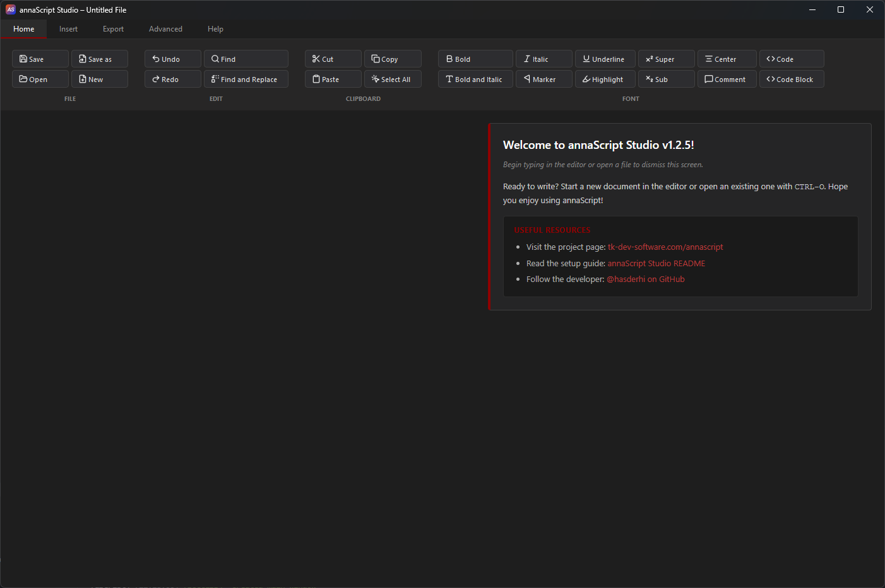This screenshot has height=588, width=885.
Task: Click the FONT group label
Action: click(631, 99)
